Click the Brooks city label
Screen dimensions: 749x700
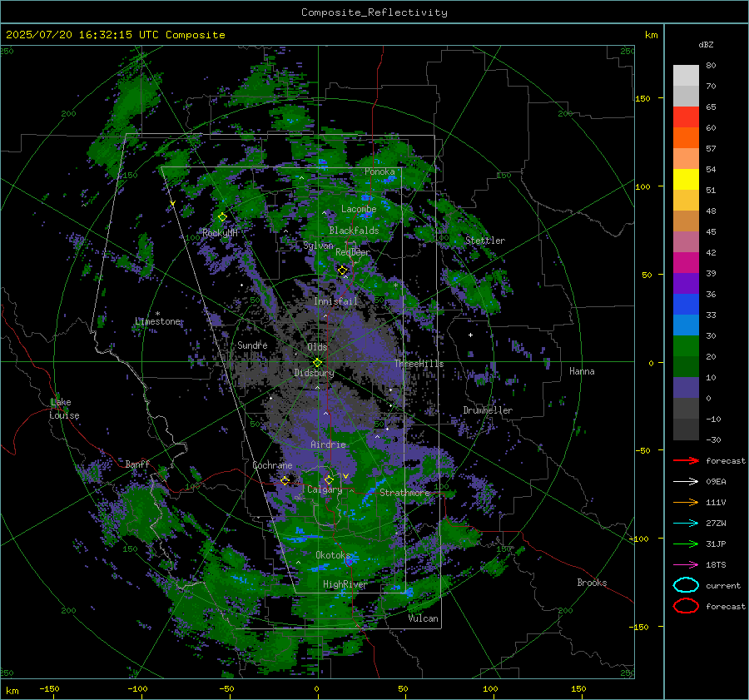(x=592, y=583)
